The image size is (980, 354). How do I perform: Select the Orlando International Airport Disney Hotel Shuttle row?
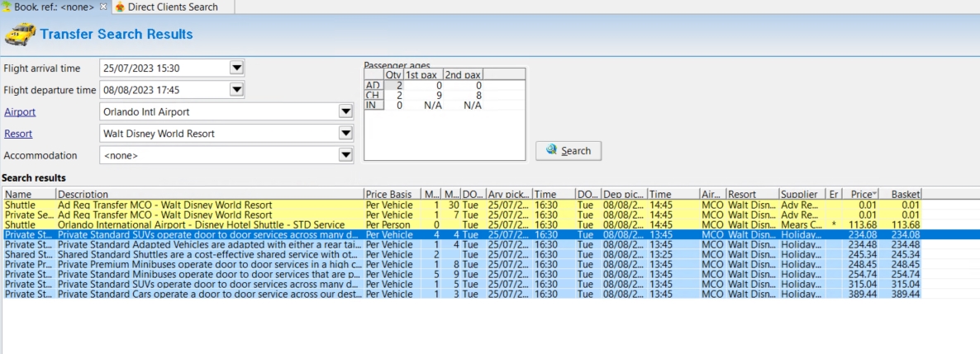coord(461,224)
